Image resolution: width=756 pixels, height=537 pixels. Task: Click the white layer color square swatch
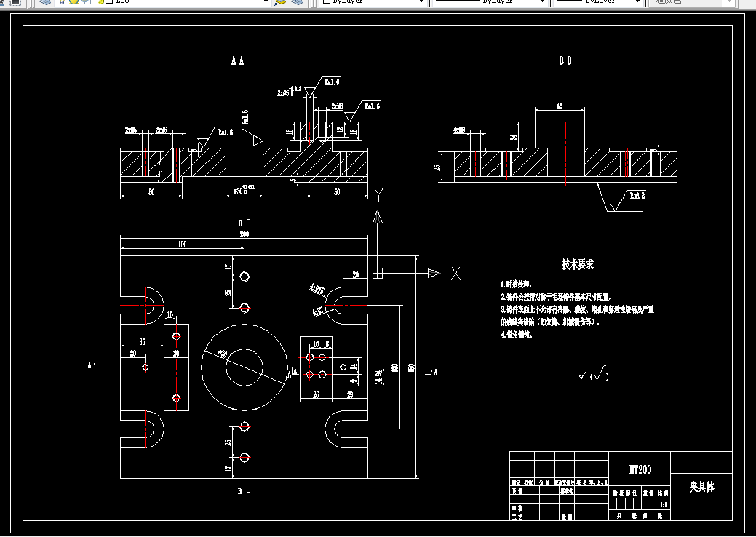pyautogui.click(x=109, y=1)
